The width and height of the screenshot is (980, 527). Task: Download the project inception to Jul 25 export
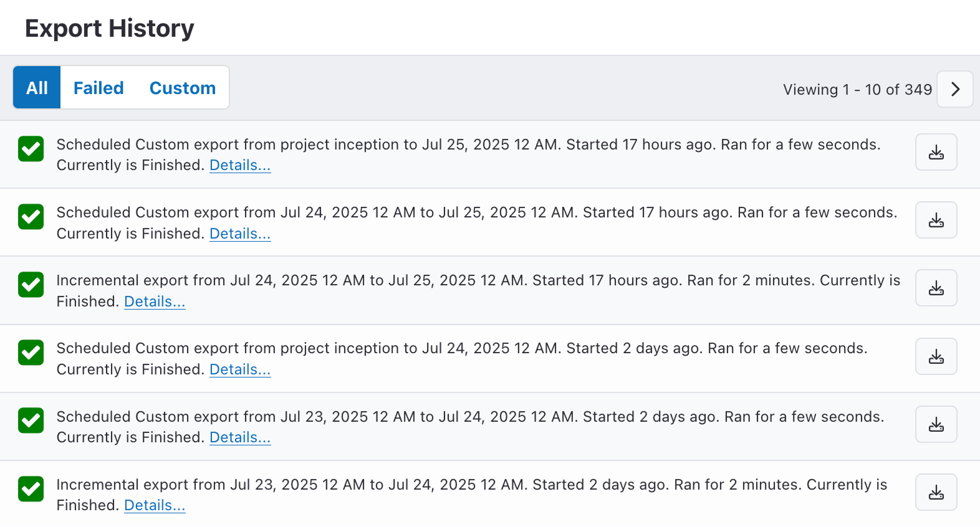pos(936,153)
